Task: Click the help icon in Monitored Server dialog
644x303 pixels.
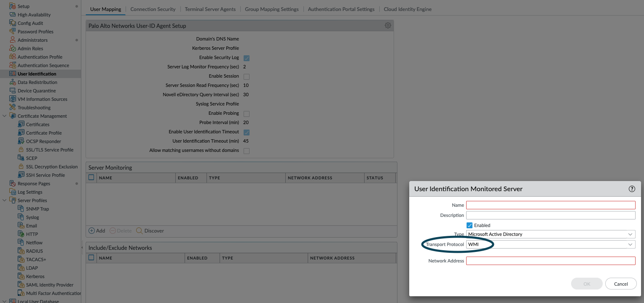Action: coord(632,189)
